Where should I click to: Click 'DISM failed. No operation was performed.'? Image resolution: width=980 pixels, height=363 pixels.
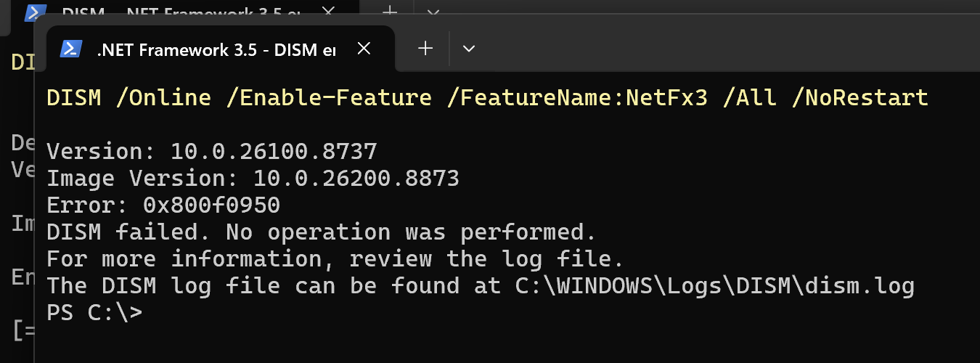pyautogui.click(x=322, y=232)
